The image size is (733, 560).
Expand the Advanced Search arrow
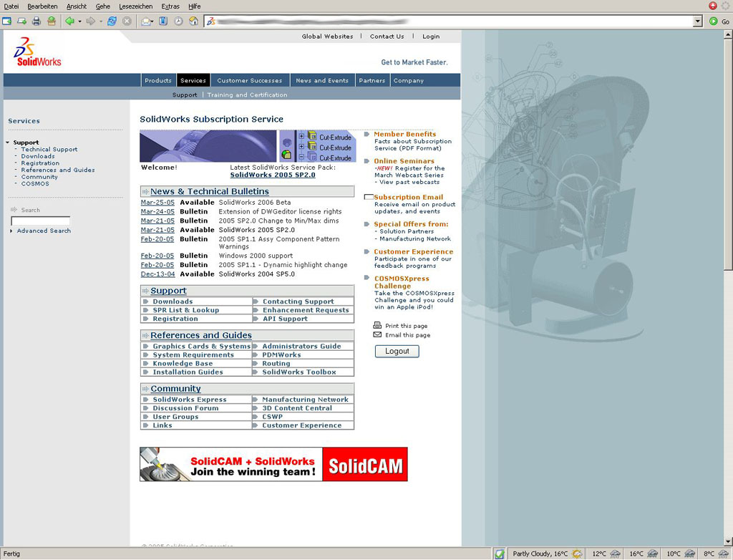point(11,231)
